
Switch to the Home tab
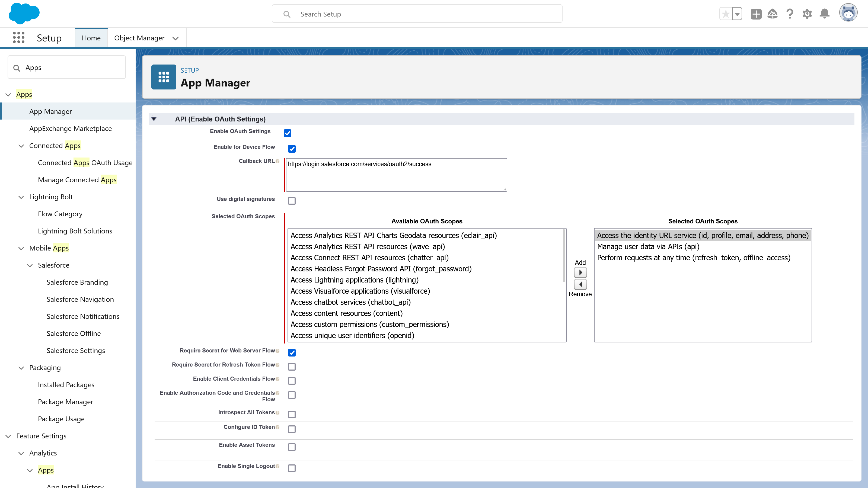click(x=91, y=38)
